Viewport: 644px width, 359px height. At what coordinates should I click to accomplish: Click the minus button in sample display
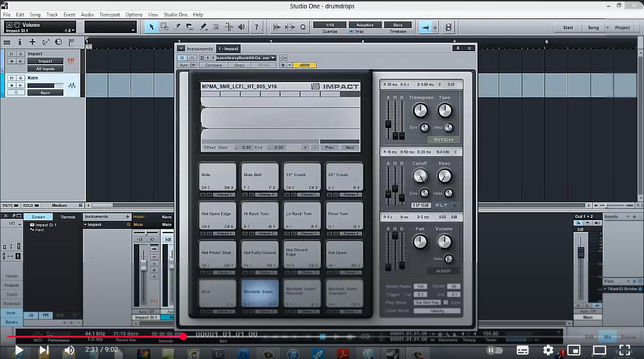point(315,147)
